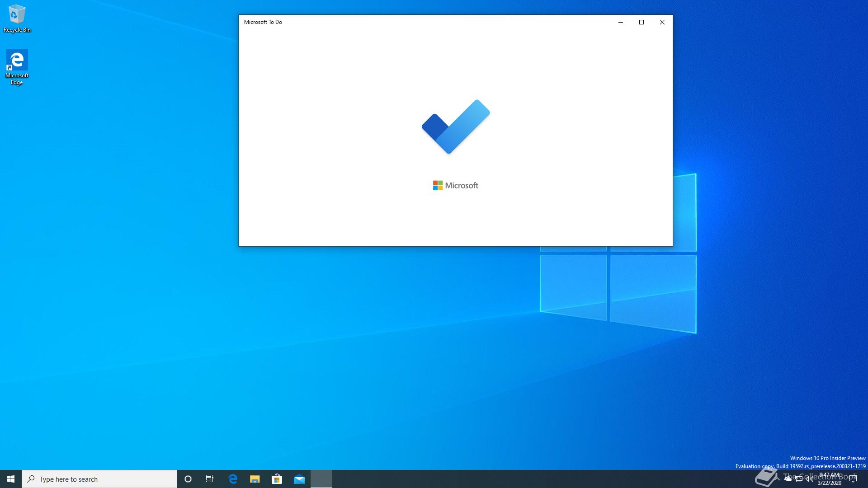Minimize the Microsoft To Do window
Viewport: 868px width, 488px height.
(621, 22)
